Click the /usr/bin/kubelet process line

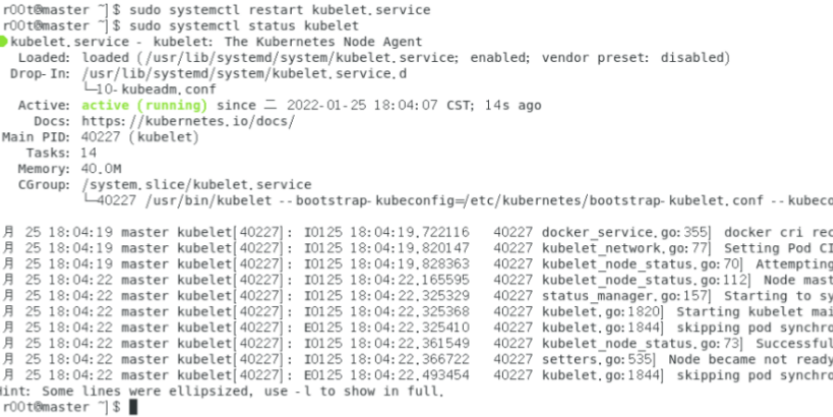point(457,201)
